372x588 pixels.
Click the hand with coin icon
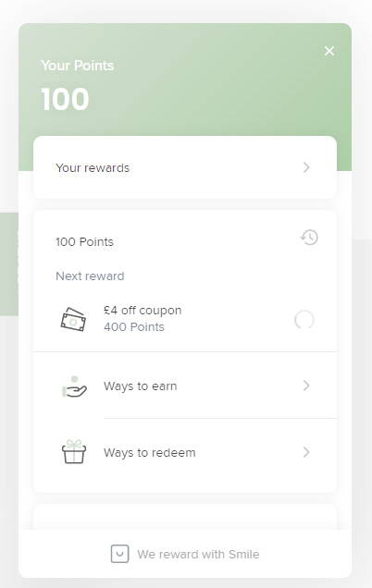[x=74, y=386]
